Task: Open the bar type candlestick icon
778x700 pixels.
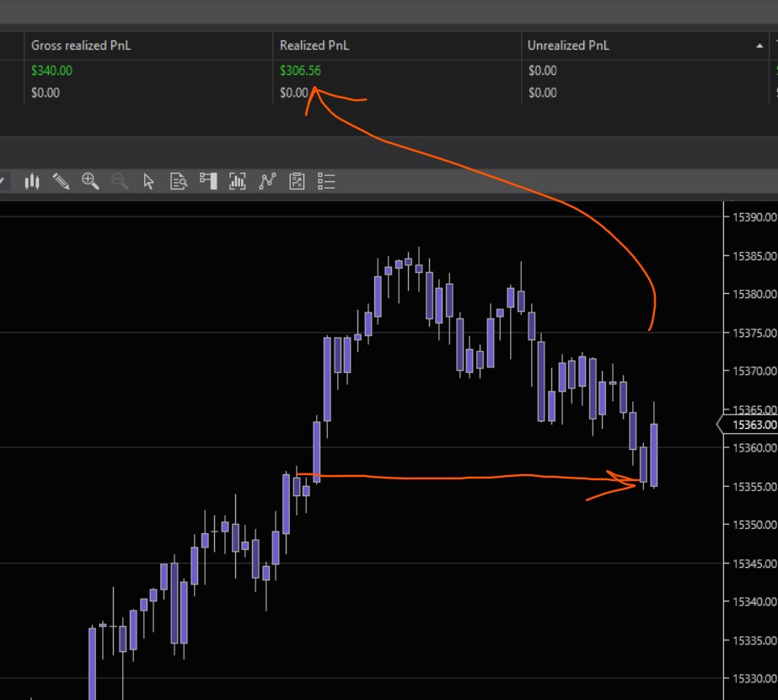Action: [x=33, y=180]
